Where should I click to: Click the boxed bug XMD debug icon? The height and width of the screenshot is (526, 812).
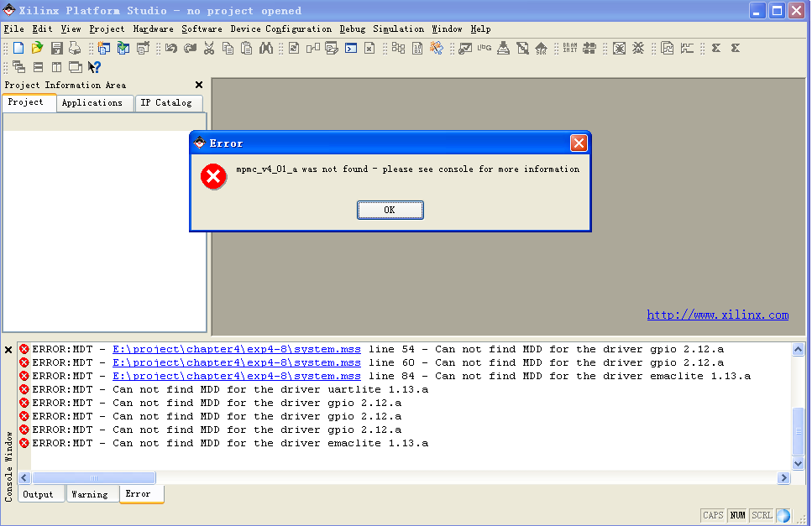tap(619, 48)
